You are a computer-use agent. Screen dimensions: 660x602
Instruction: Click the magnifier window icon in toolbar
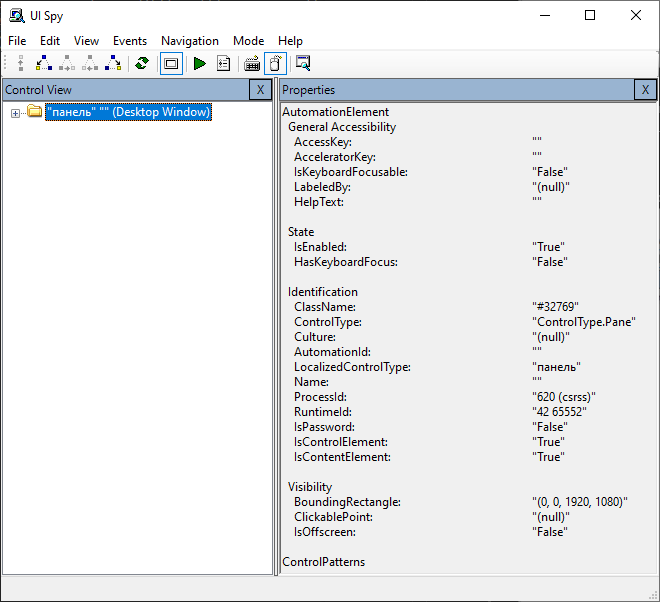point(303,63)
